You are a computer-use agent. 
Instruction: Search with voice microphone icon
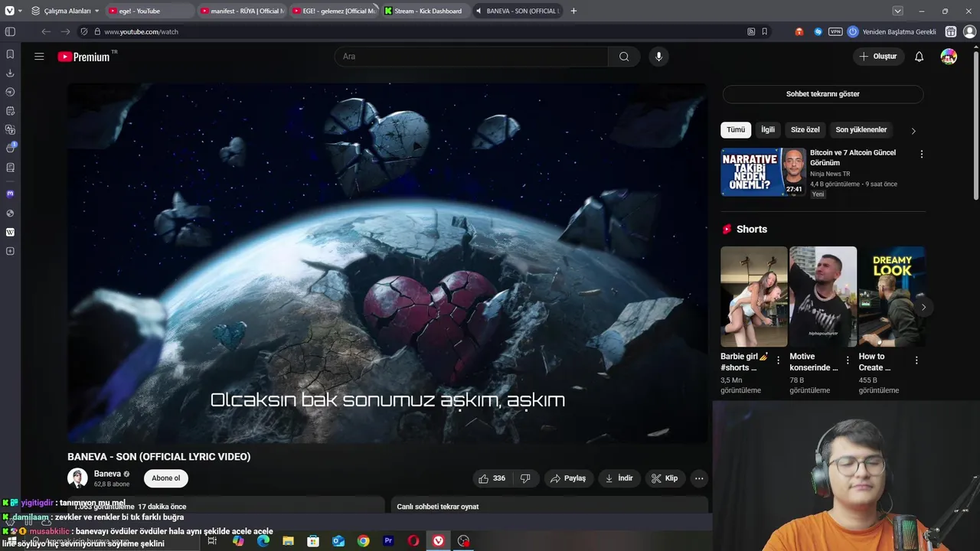point(658,57)
